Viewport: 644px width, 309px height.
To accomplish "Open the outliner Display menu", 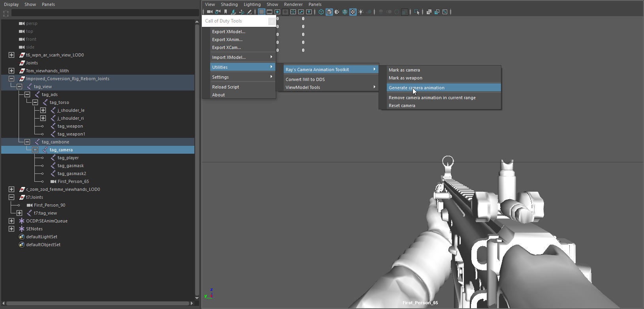I will click(x=11, y=4).
